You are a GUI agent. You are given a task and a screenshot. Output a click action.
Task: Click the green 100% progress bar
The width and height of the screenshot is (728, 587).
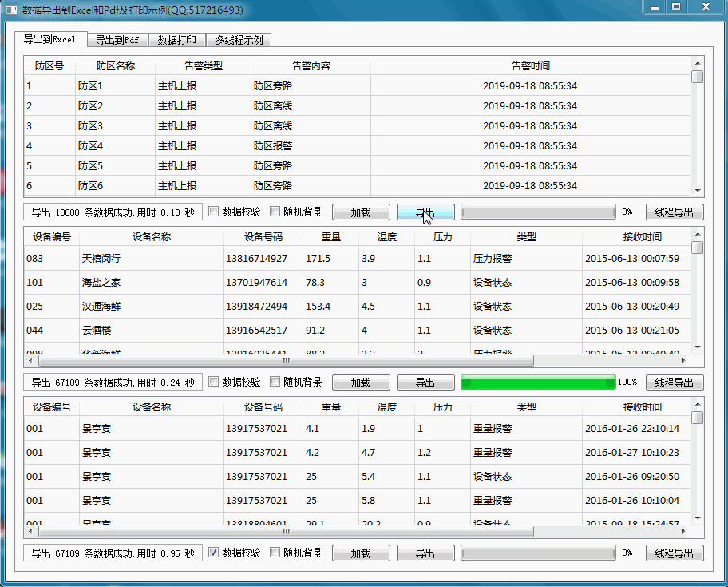click(x=537, y=382)
